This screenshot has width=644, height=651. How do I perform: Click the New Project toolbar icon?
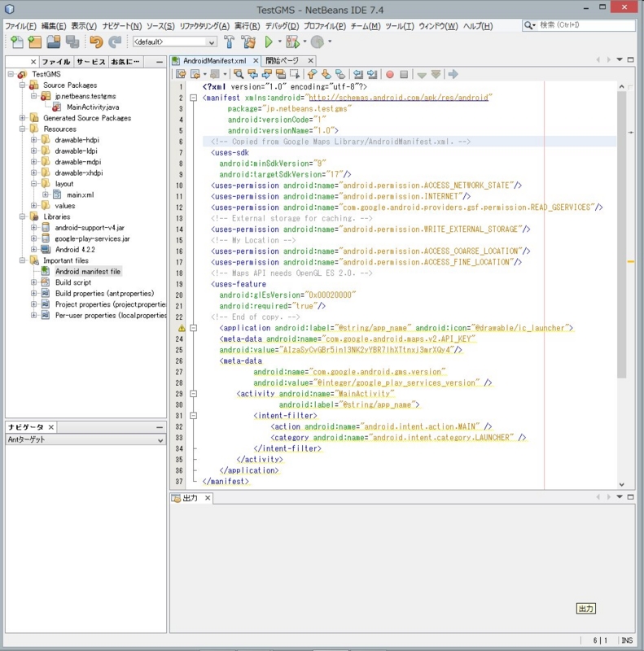click(35, 42)
